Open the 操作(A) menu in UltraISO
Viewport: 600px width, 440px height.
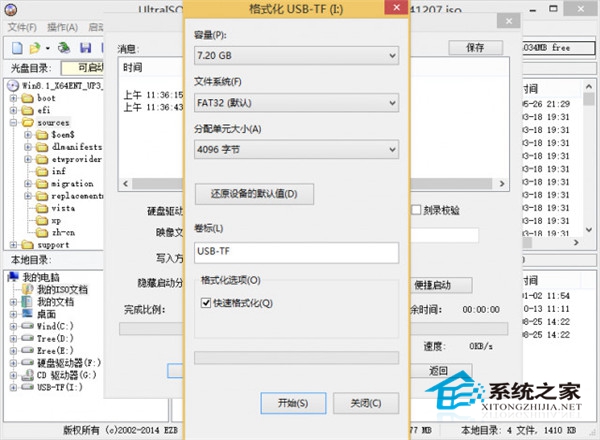click(x=62, y=27)
